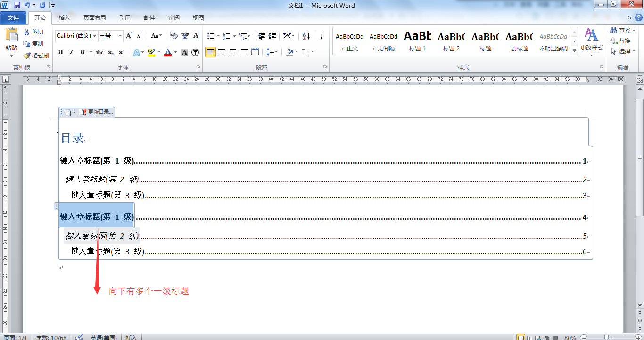The width and height of the screenshot is (644, 340).
Task: Align text to the left
Action: (211, 52)
